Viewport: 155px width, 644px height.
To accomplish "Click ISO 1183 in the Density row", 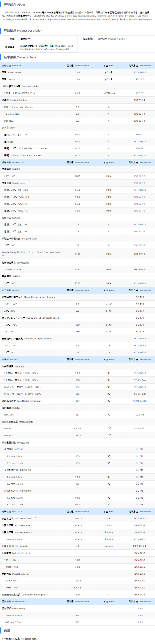I will pyautogui.click(x=139, y=79).
